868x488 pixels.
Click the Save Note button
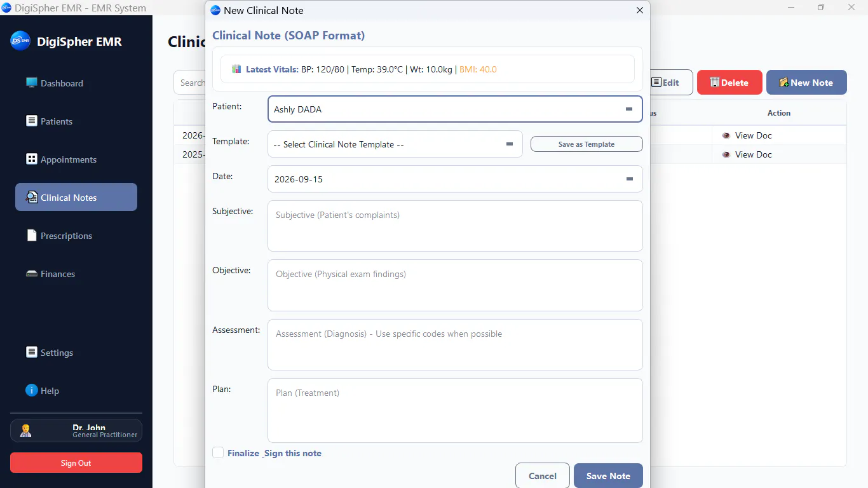click(608, 476)
